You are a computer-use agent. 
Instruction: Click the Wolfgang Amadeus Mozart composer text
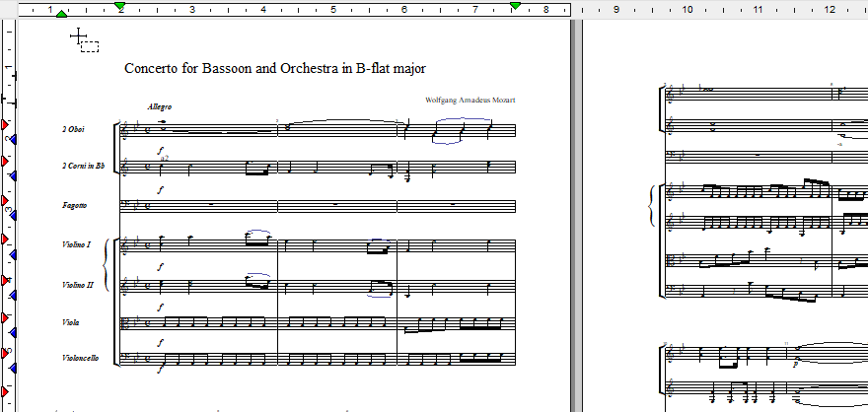click(x=470, y=101)
